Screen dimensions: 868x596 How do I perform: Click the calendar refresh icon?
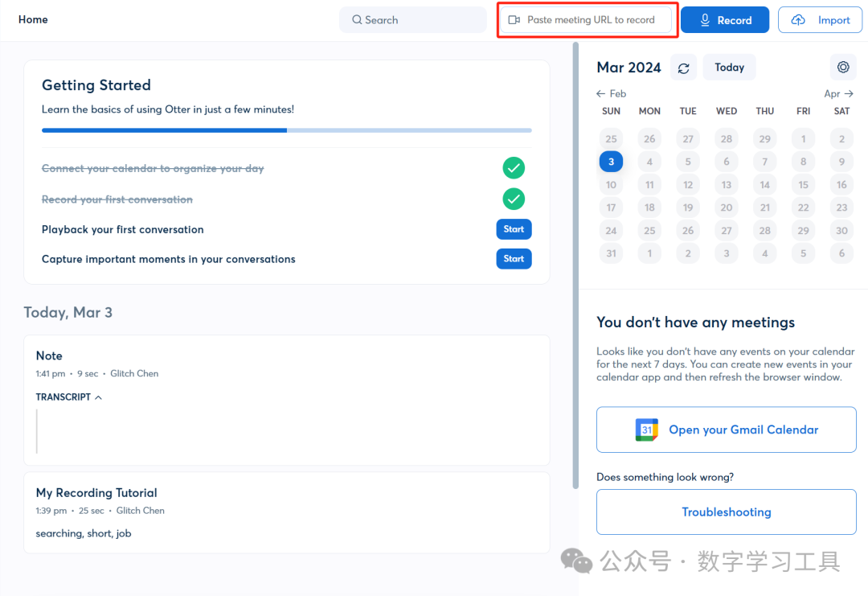point(683,68)
